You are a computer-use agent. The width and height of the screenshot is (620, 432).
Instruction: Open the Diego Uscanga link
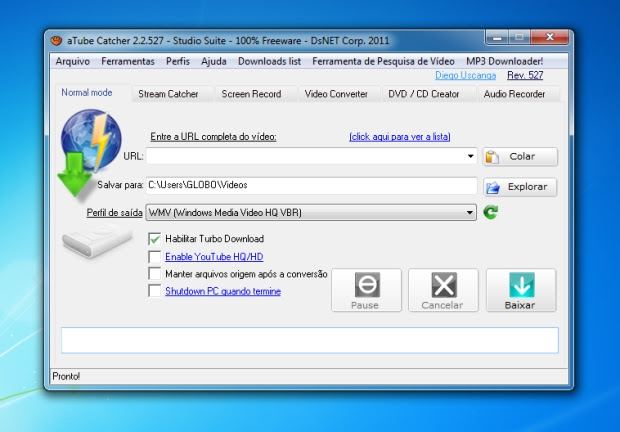pos(465,75)
